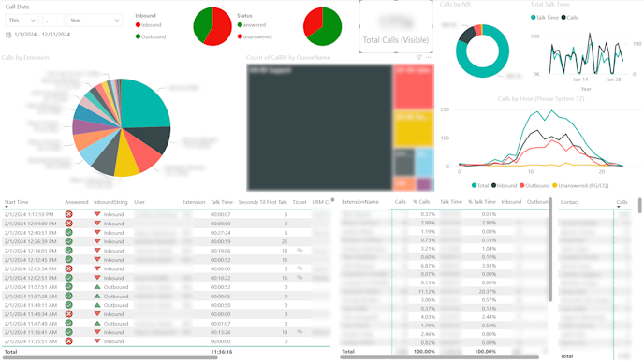Click the number field between This and Year
Screen dimensions: 644x362
(x=53, y=21)
